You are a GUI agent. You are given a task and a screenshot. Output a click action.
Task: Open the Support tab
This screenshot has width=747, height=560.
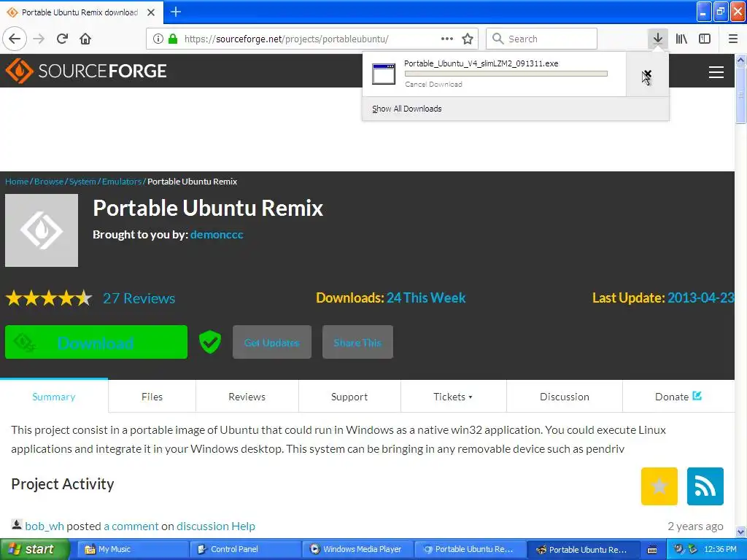click(x=349, y=396)
